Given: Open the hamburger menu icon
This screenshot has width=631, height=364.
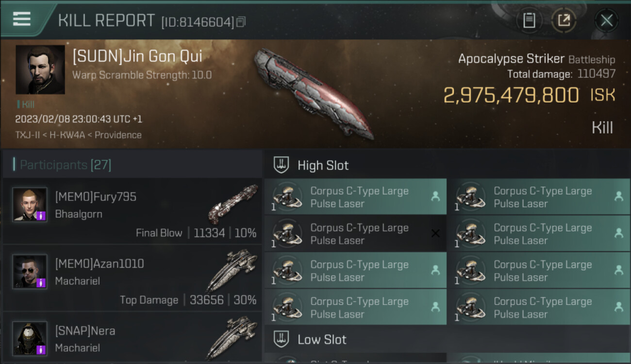Looking at the screenshot, I should coord(21,19).
